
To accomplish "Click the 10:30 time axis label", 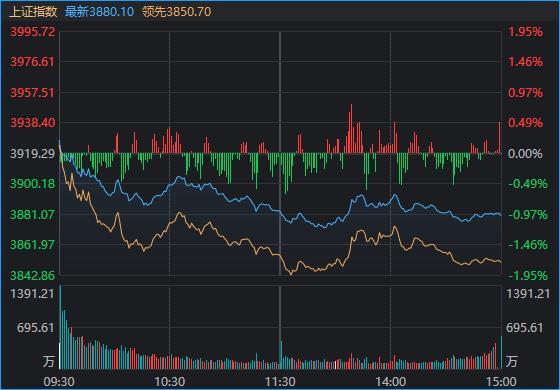I will (x=169, y=382).
